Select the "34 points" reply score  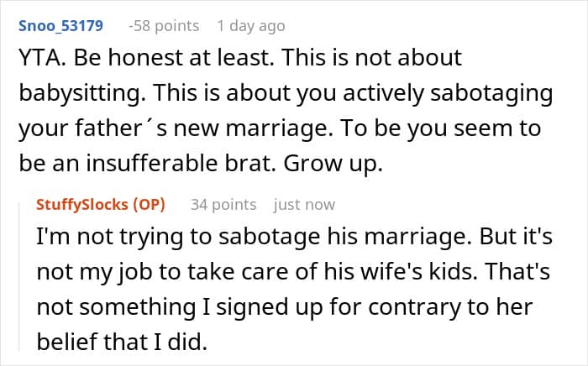223,205
